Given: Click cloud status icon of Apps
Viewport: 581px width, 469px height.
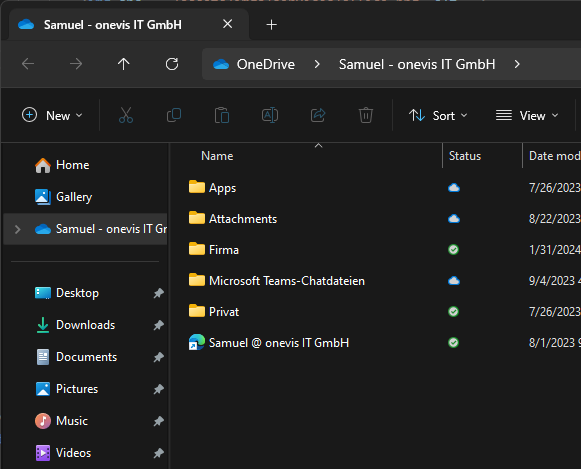Looking at the screenshot, I should pos(454,188).
